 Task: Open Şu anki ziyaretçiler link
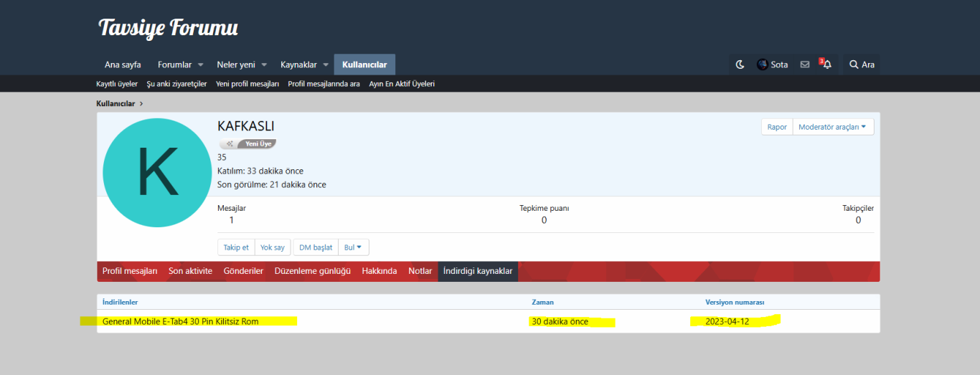pyautogui.click(x=176, y=84)
